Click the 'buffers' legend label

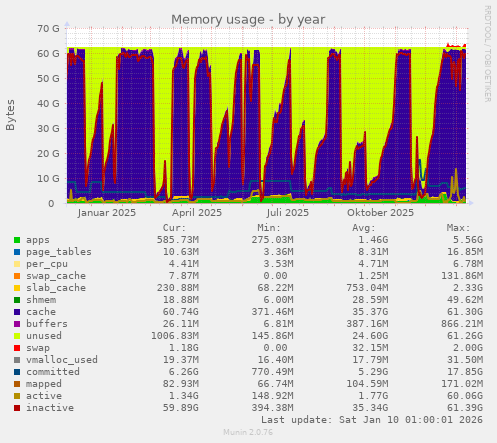click(47, 324)
